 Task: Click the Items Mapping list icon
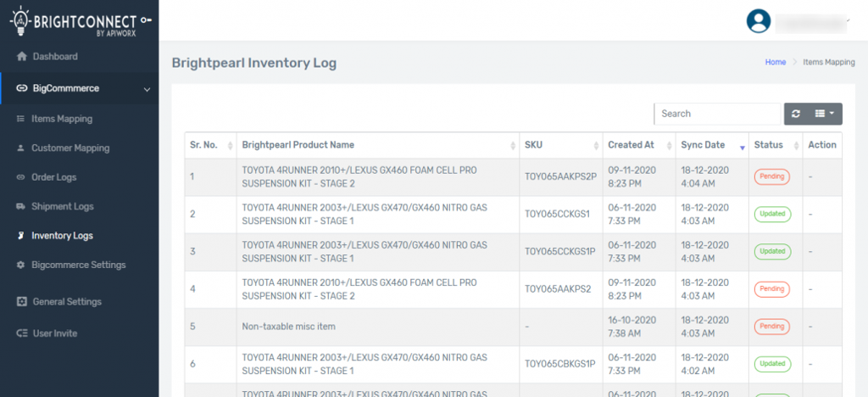[x=20, y=119]
